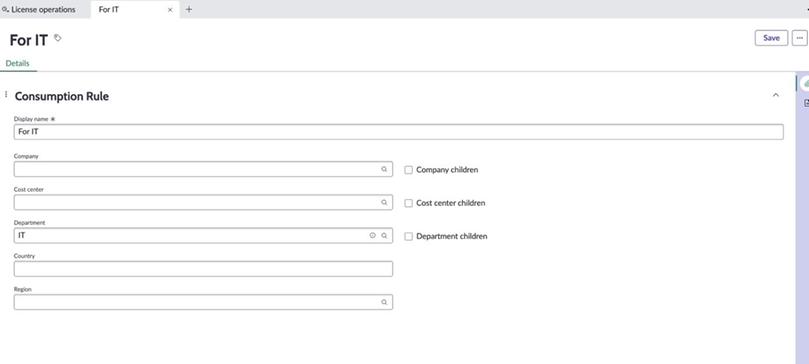Open Cost center lookup search icon
Viewport: 809px width, 364px height.
click(x=384, y=203)
